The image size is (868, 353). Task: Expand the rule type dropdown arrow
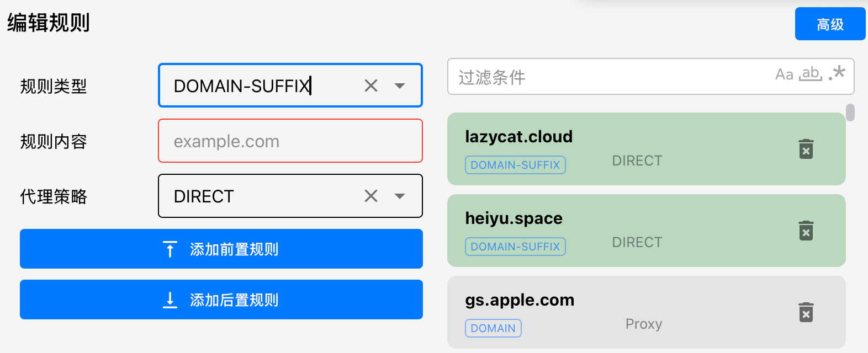click(400, 85)
